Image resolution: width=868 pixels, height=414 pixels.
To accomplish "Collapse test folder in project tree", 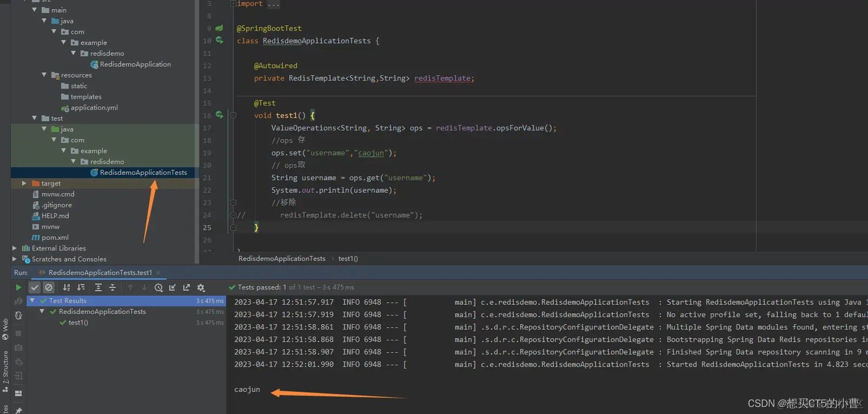I will pos(35,118).
